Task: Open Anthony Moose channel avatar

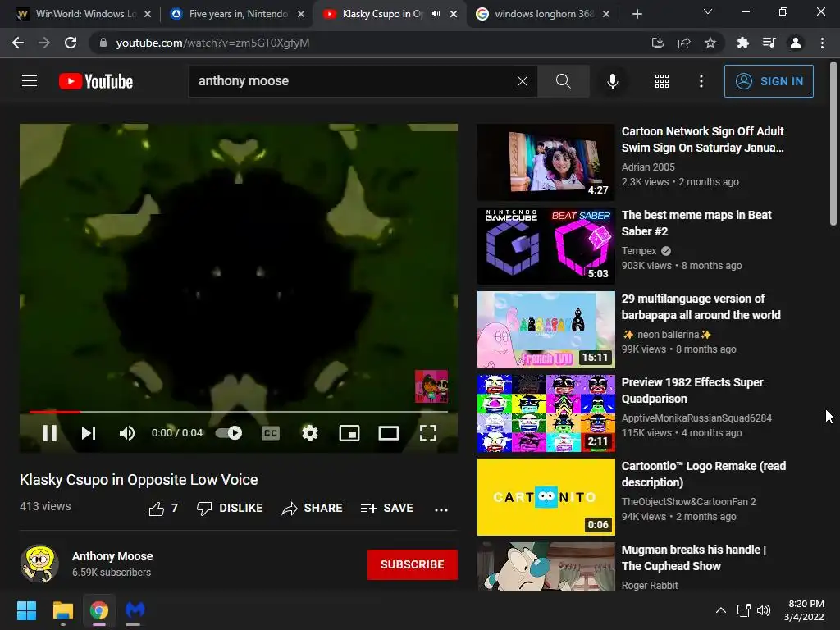Action: point(39,564)
